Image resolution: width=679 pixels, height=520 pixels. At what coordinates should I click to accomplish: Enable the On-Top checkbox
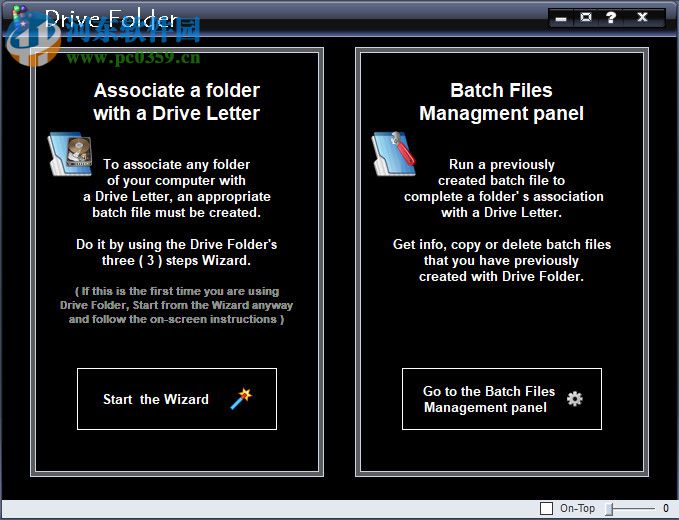point(546,508)
